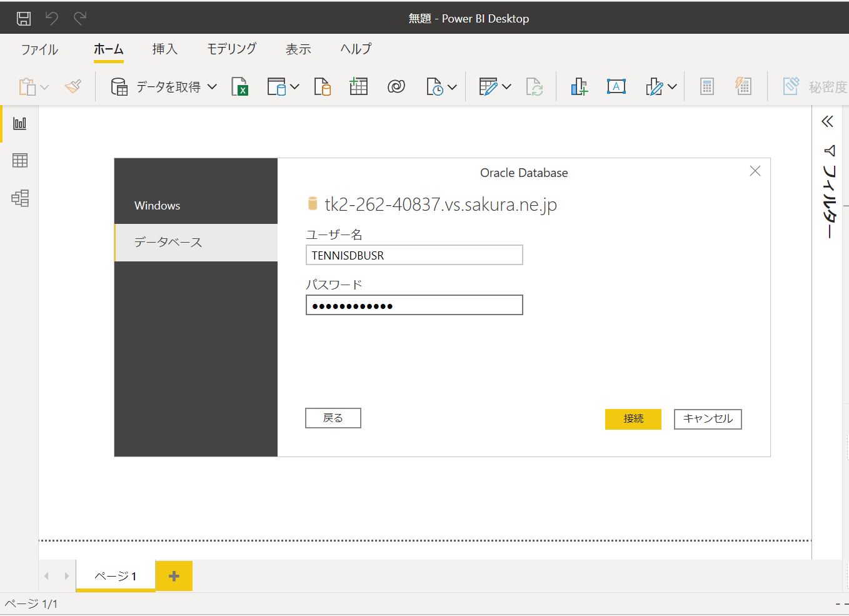Open the 挿入 ribbon tab
This screenshot has height=616, width=849.
(x=164, y=49)
